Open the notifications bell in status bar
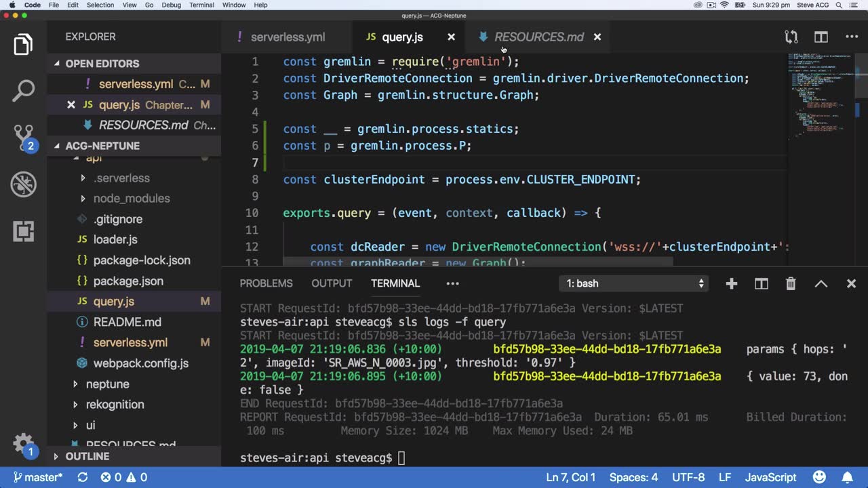 848,477
